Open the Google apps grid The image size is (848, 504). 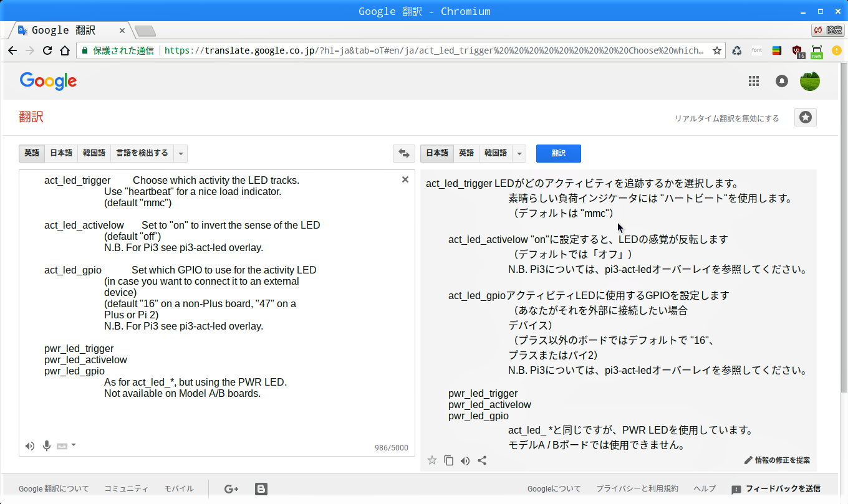point(754,81)
